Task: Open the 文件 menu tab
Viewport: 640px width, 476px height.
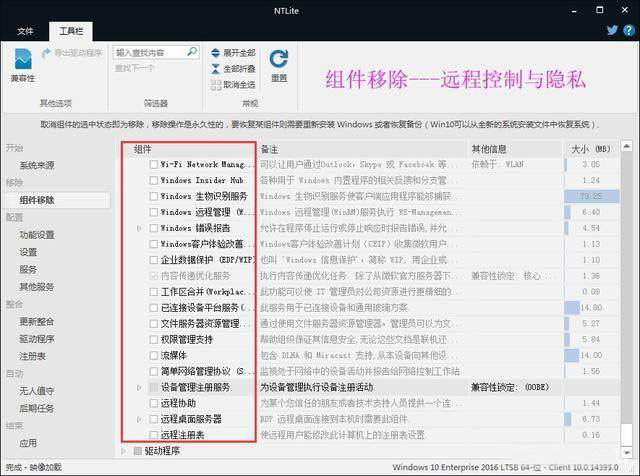Action: click(25, 31)
